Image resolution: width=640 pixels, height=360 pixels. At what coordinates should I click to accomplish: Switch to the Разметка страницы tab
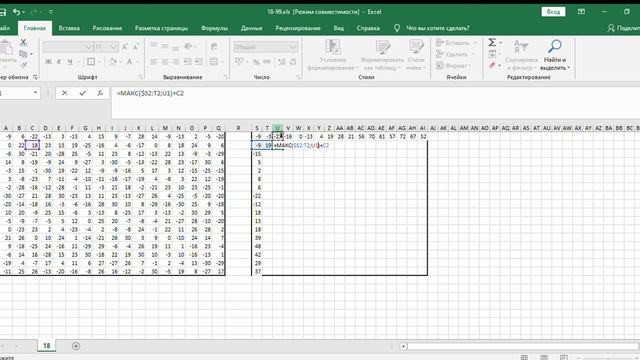[161, 28]
